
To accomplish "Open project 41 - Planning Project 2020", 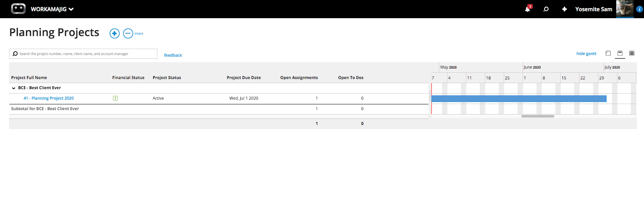I will 49,98.
